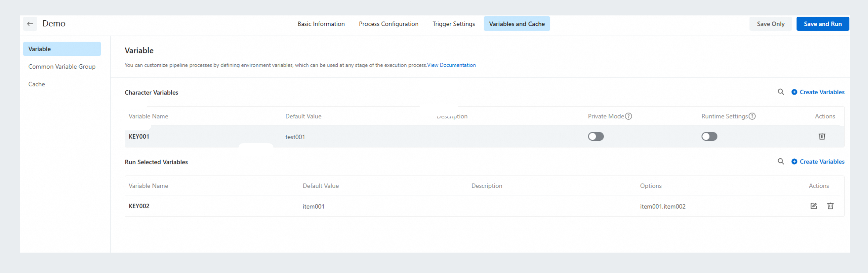Click the KEY002 variable name
868x273 pixels.
click(139, 206)
